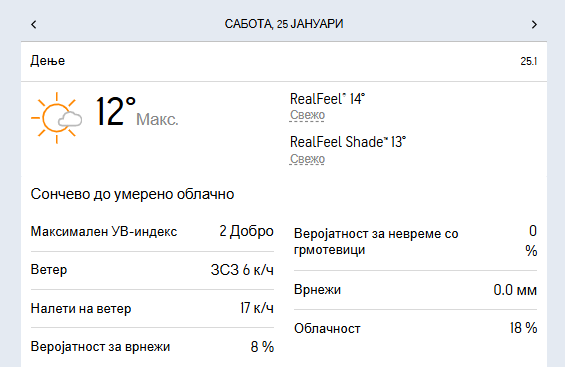Viewport: 565px width, 367px height.
Task: Click the 2 Добро UV value
Action: tap(246, 231)
